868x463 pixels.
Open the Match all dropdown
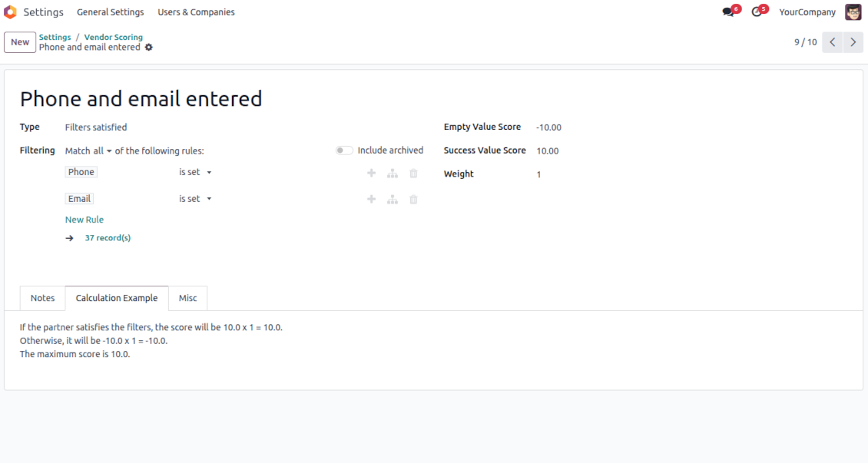pyautogui.click(x=102, y=151)
